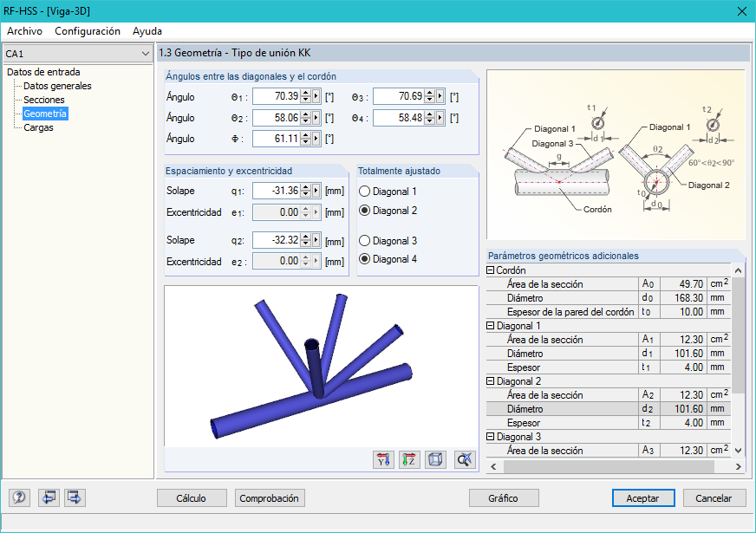The image size is (756, 533).
Task: Click the parameters vertical scrollbar thumb
Action: [738, 335]
